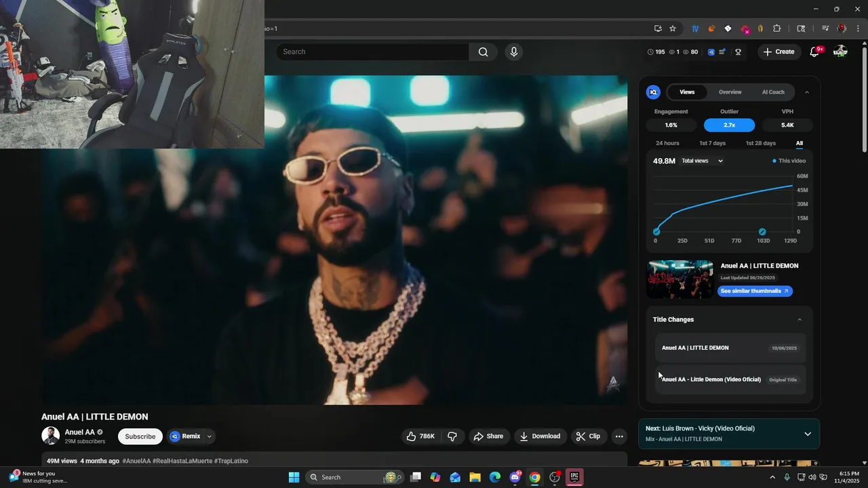
Task: Share the video
Action: 488,436
